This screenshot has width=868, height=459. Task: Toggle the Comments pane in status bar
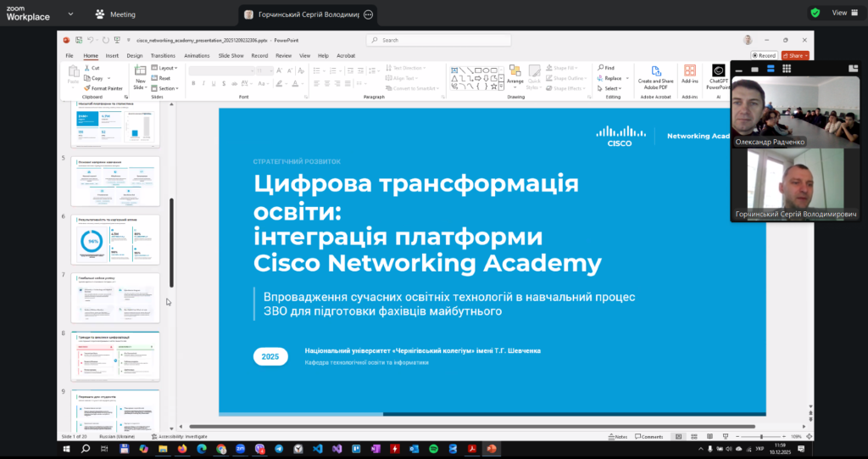tap(649, 436)
